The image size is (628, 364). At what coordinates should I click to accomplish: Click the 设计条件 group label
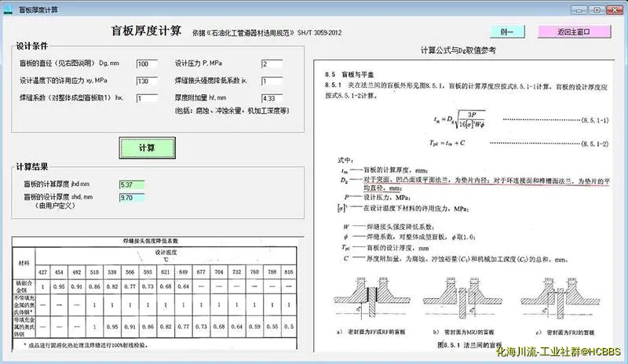pyautogui.click(x=32, y=46)
